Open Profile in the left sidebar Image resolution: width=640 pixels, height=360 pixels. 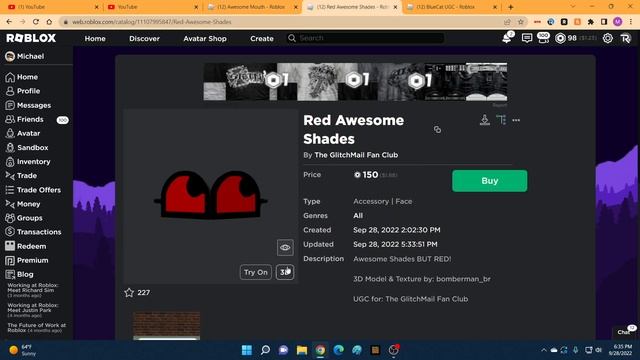[28, 91]
